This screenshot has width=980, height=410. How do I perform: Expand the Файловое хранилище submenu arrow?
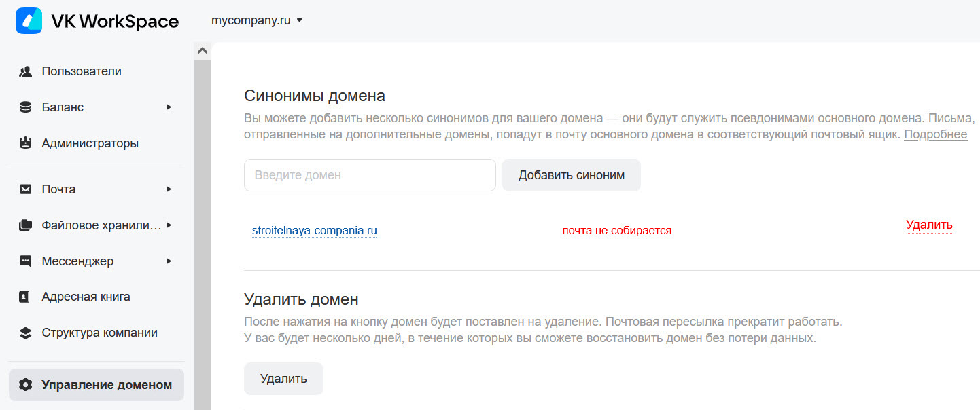click(169, 225)
